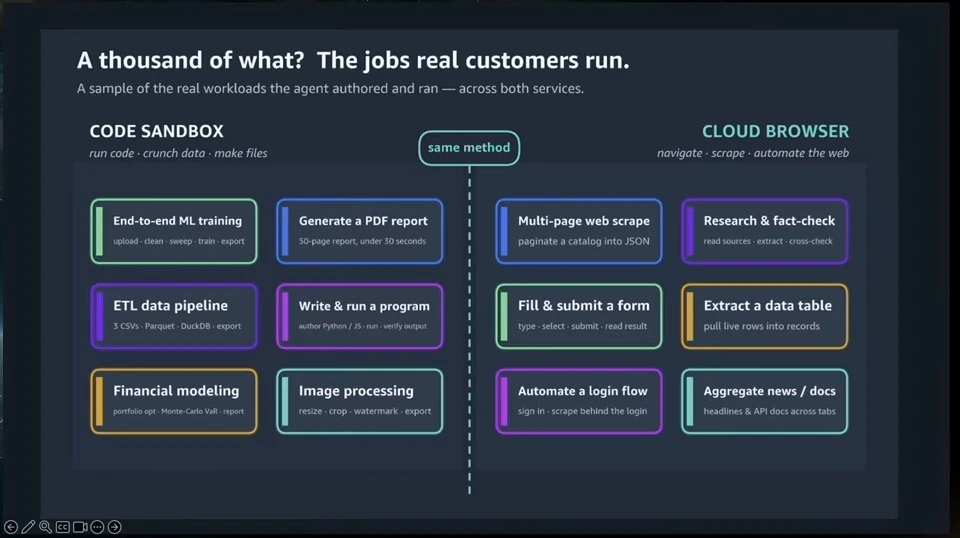Viewport: 960px width, 538px height.
Task: Go to the previous slide arrow
Action: (x=11, y=527)
